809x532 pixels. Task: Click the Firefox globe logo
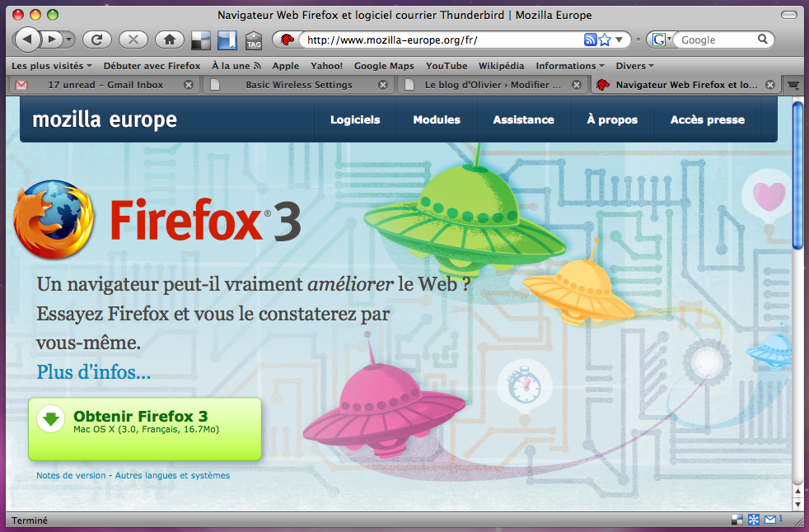click(x=54, y=219)
